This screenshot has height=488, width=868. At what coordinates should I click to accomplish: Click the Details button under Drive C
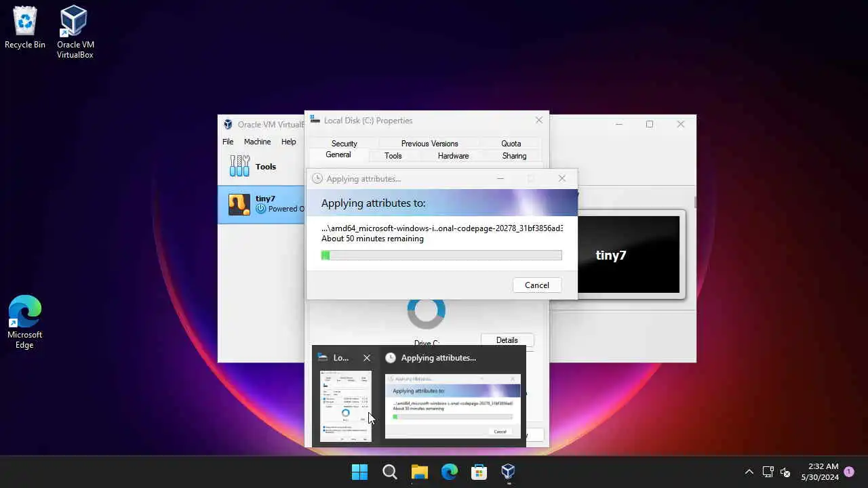507,340
